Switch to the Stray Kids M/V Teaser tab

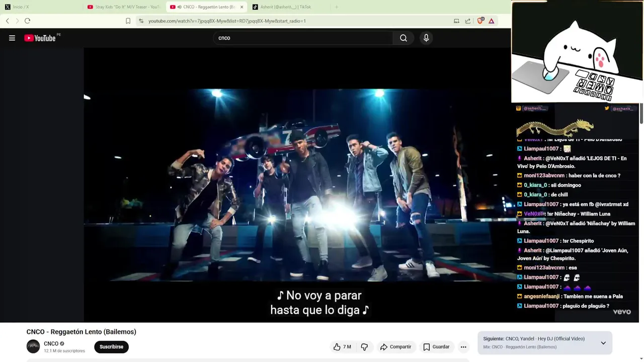click(x=123, y=7)
